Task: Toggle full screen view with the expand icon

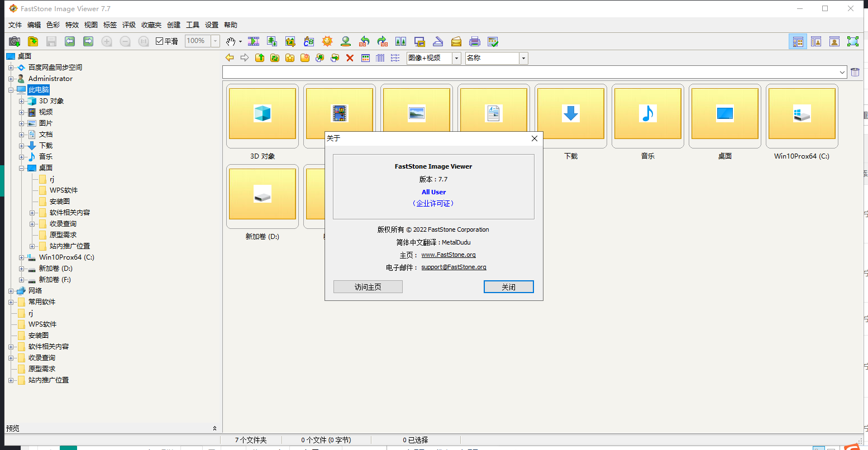Action: pos(853,41)
